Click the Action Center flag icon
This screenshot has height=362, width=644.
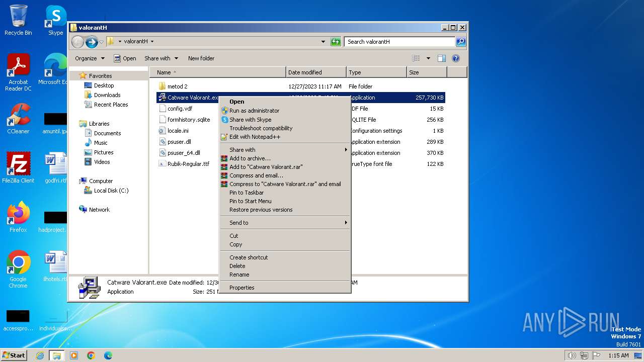pos(596,355)
